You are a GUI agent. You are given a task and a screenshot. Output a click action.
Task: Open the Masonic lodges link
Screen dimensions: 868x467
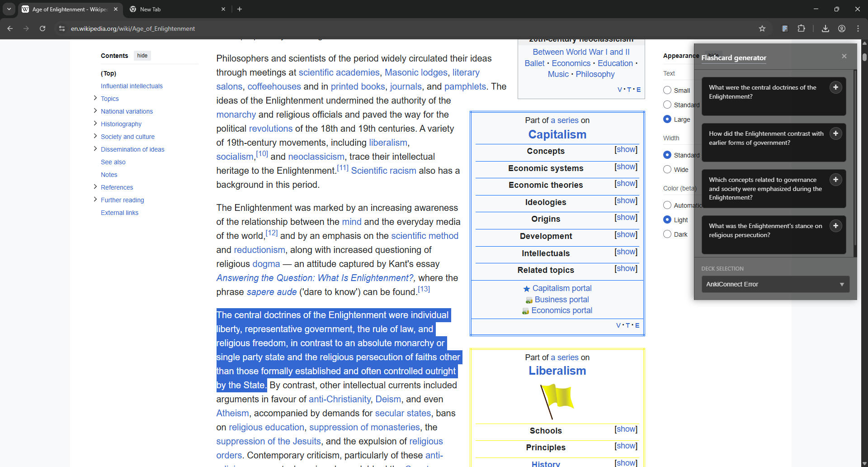pos(416,72)
